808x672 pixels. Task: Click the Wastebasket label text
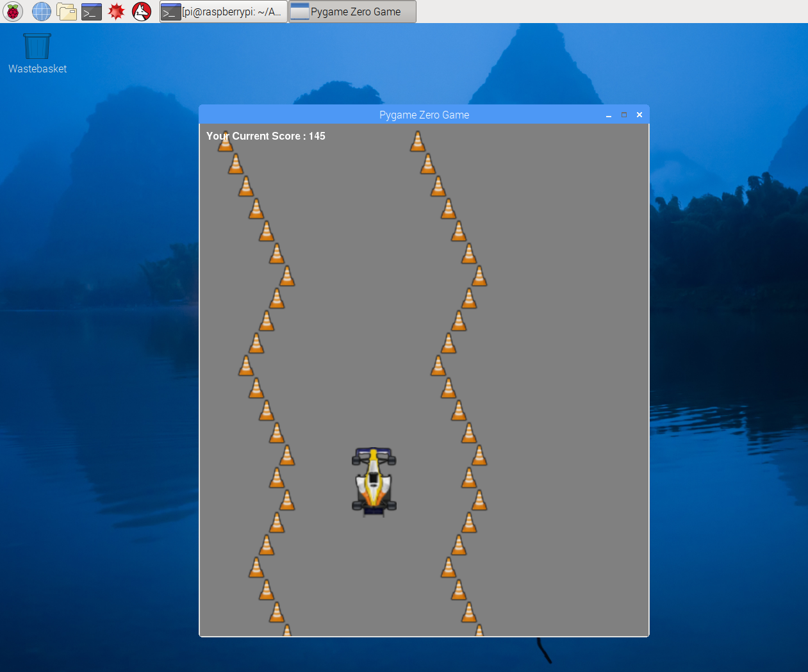pos(37,69)
